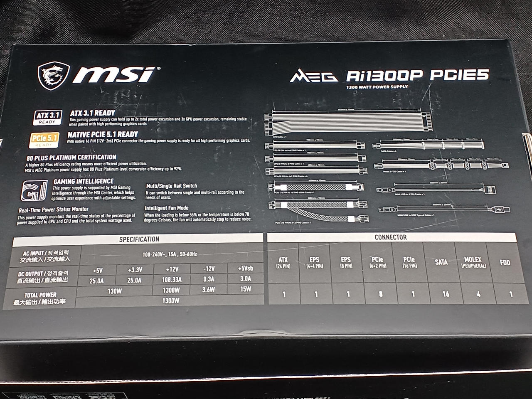Click the 80 PLUS PLATINUM CERTIFICATION heading
This screenshot has width=532, height=399.
point(71,157)
